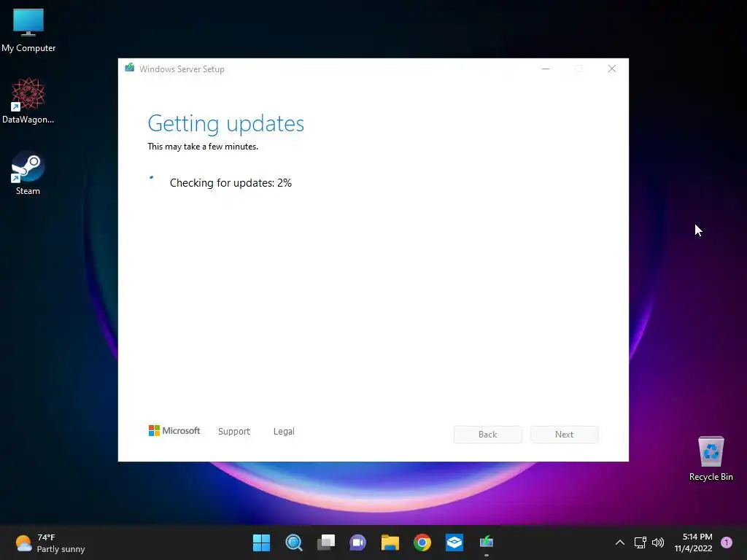Launch Google Chrome from the taskbar
Image resolution: width=747 pixels, height=560 pixels.
click(422, 542)
